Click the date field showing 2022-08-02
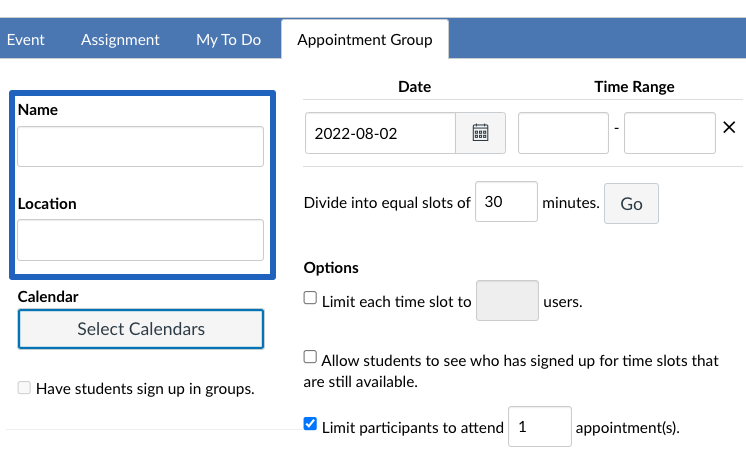The height and width of the screenshot is (465, 746). (380, 133)
